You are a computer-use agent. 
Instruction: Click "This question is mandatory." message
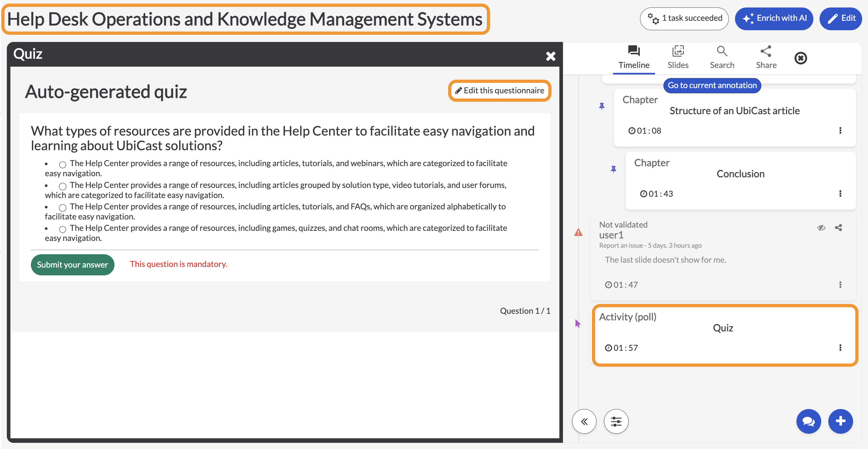tap(178, 264)
